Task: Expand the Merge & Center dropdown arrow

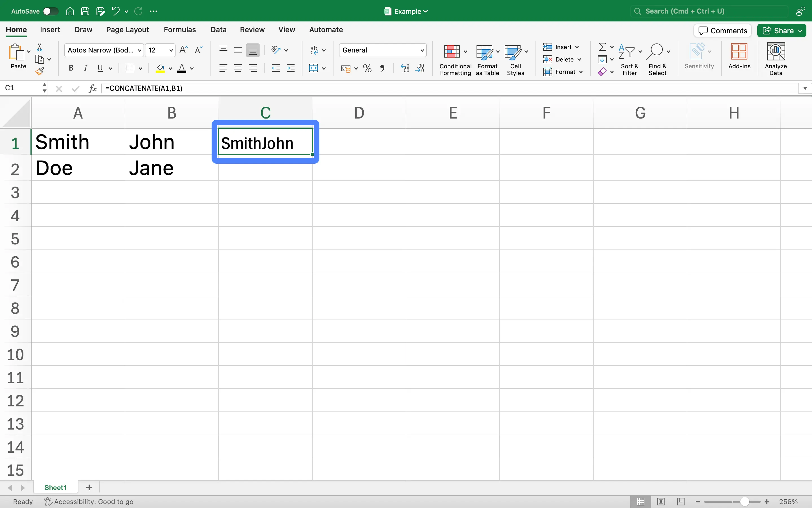Action: (324, 69)
